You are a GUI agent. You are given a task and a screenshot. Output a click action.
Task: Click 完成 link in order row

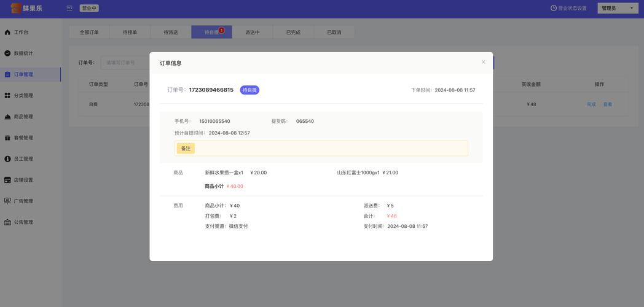point(591,104)
